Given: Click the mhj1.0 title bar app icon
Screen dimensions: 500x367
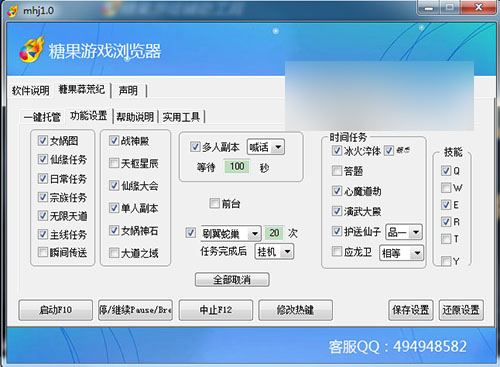Looking at the screenshot, I should 13,11.
